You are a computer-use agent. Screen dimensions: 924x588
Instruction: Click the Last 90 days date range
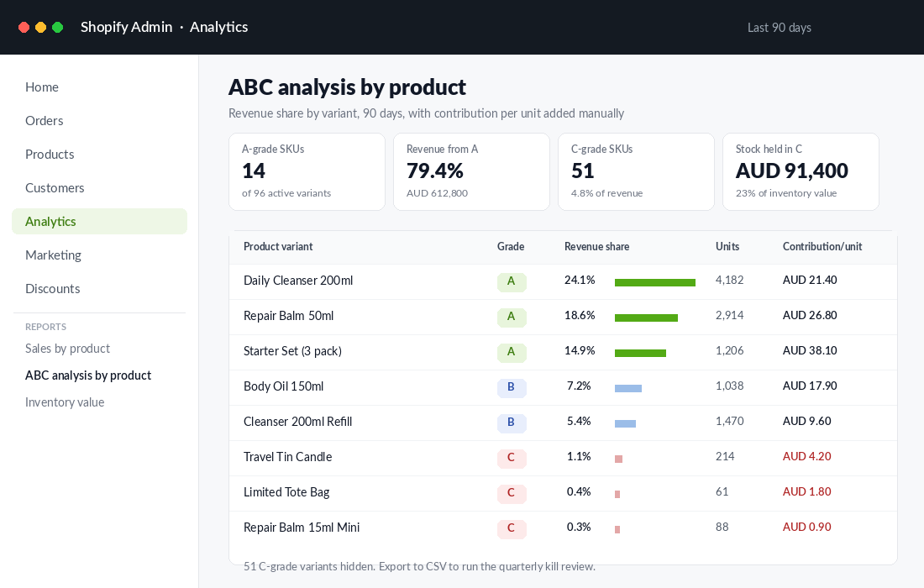779,28
